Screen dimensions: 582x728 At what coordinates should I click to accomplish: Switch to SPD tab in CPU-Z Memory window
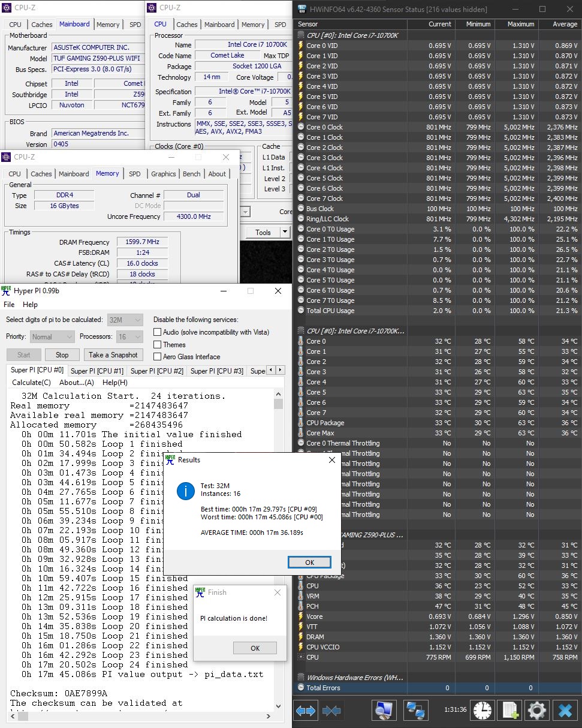pyautogui.click(x=135, y=174)
